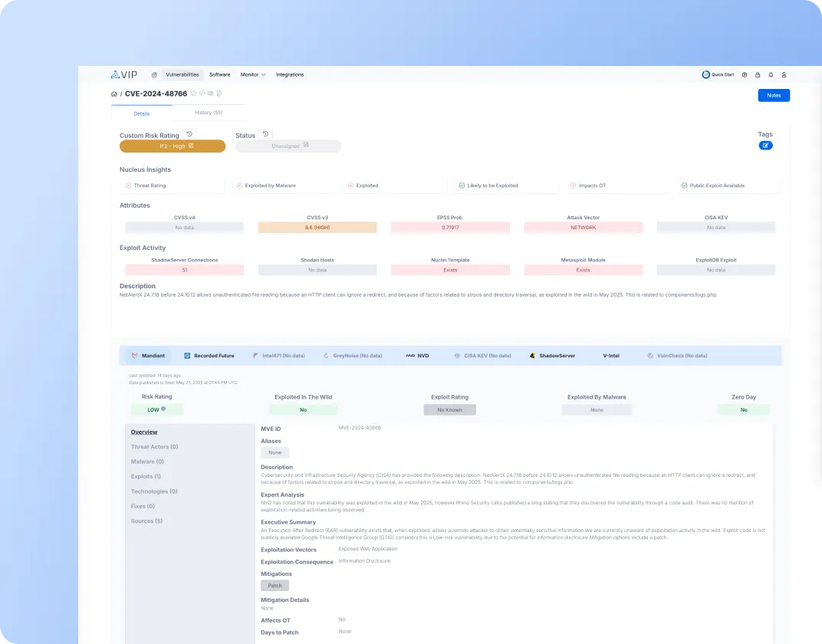The height and width of the screenshot is (644, 822).
Task: Click the lock icon in top bar
Action: tap(758, 74)
